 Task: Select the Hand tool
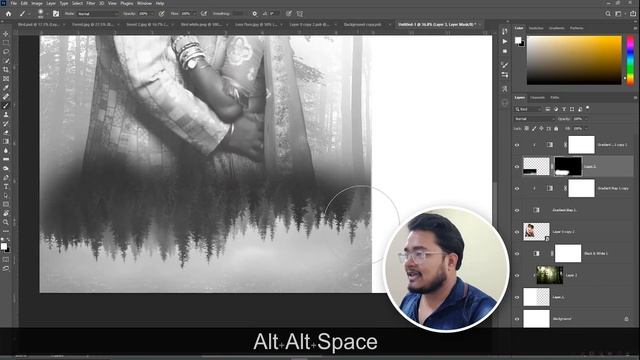6,213
